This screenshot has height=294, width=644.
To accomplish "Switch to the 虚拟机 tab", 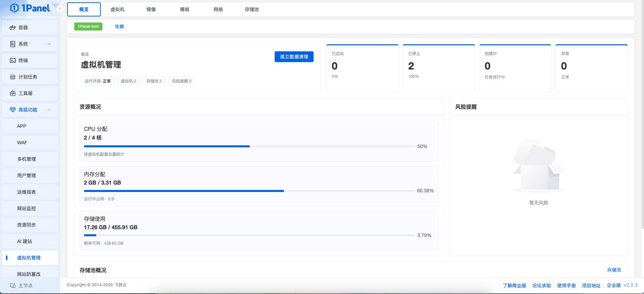I will tap(118, 9).
